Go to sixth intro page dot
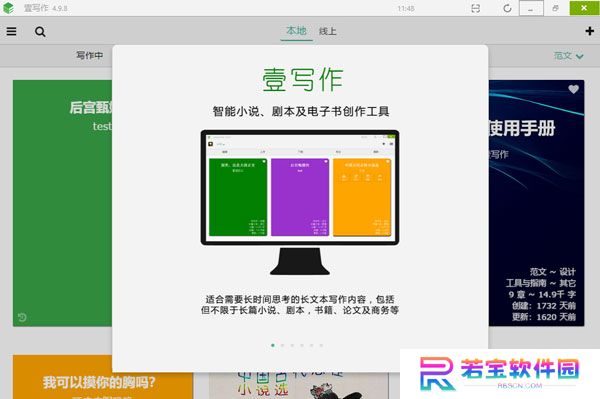This screenshot has height=399, width=600. click(321, 345)
